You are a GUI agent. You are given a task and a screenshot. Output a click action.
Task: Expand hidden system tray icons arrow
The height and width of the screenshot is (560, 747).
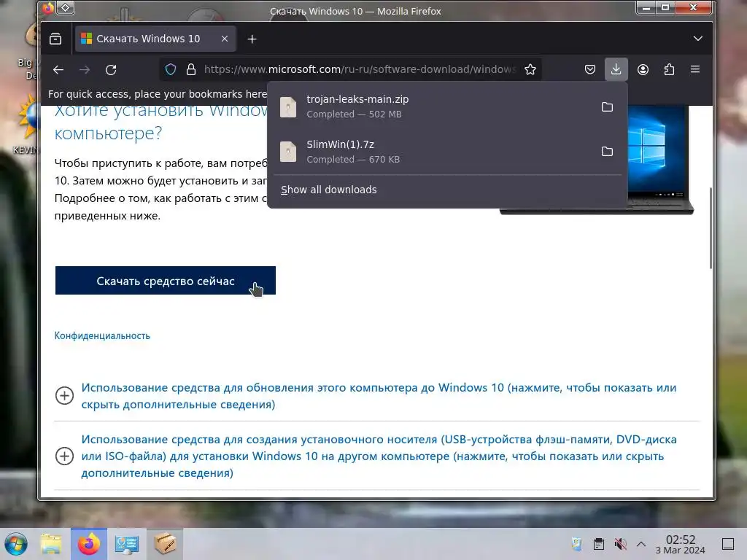(641, 544)
